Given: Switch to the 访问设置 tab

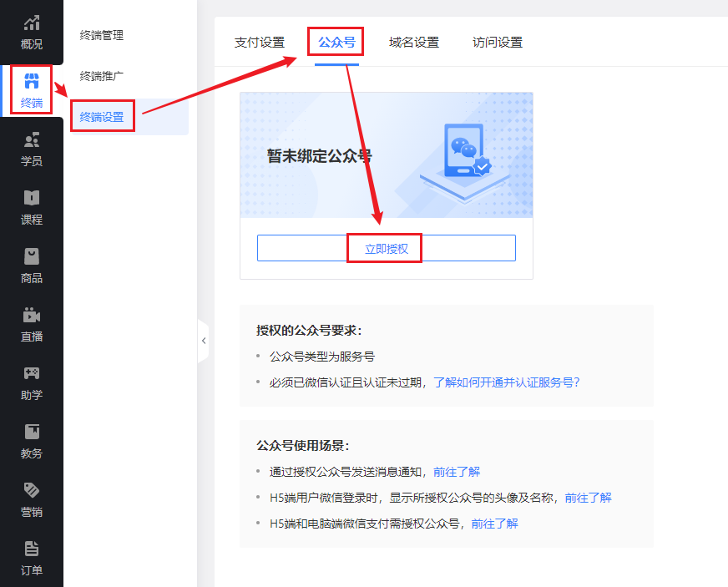Looking at the screenshot, I should pyautogui.click(x=498, y=43).
